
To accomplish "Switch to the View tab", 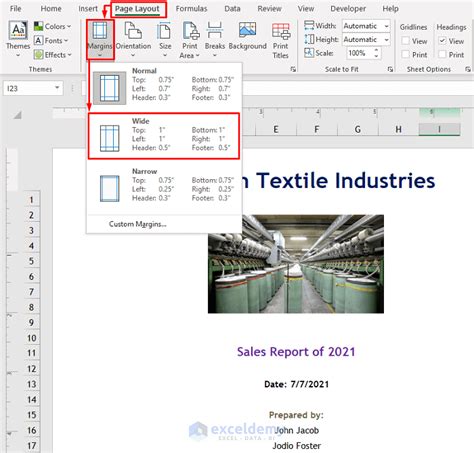I will coord(306,9).
